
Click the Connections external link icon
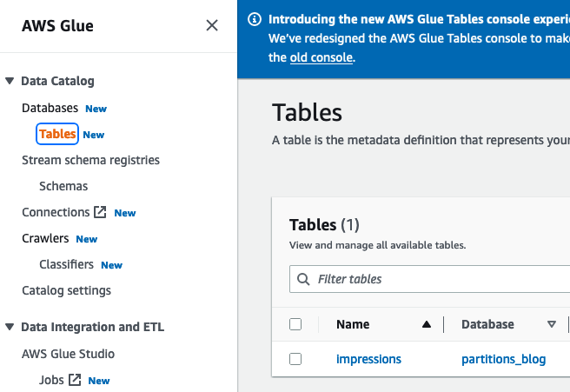click(100, 212)
